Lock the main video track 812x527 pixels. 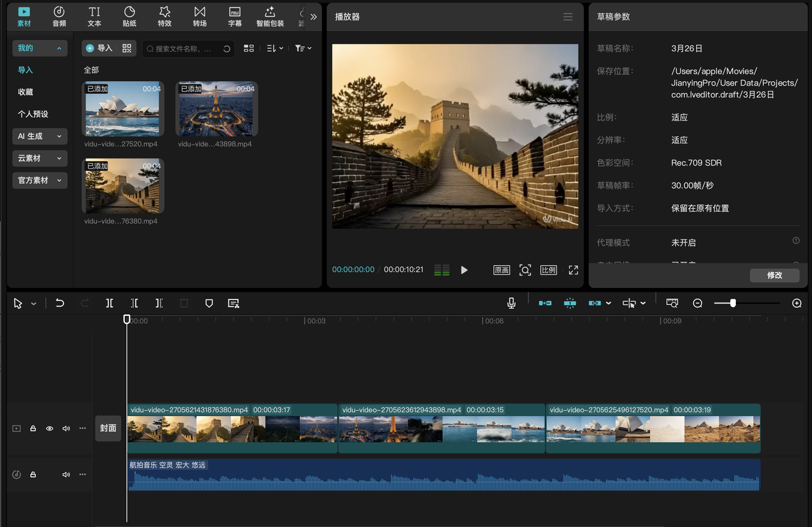[33, 429]
